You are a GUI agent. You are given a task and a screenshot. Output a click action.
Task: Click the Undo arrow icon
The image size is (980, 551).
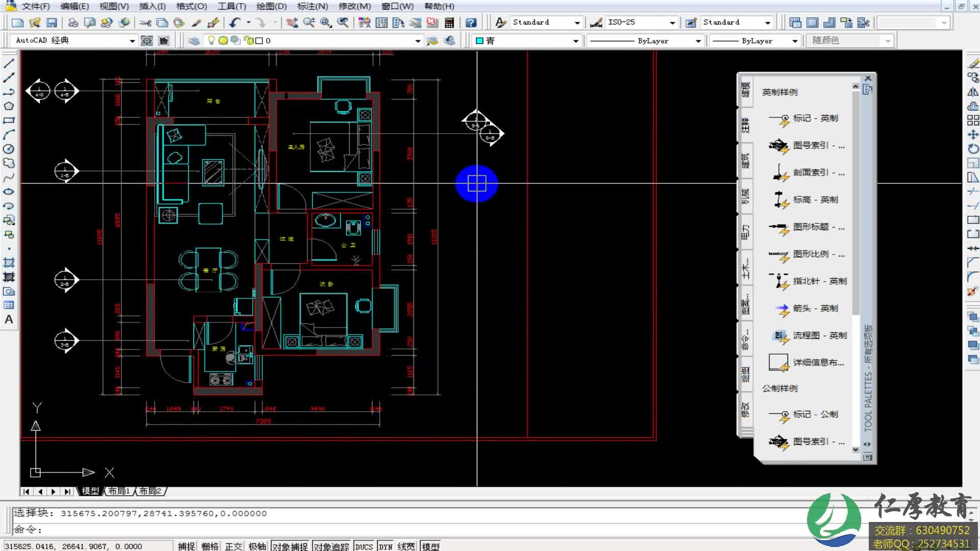coord(235,22)
